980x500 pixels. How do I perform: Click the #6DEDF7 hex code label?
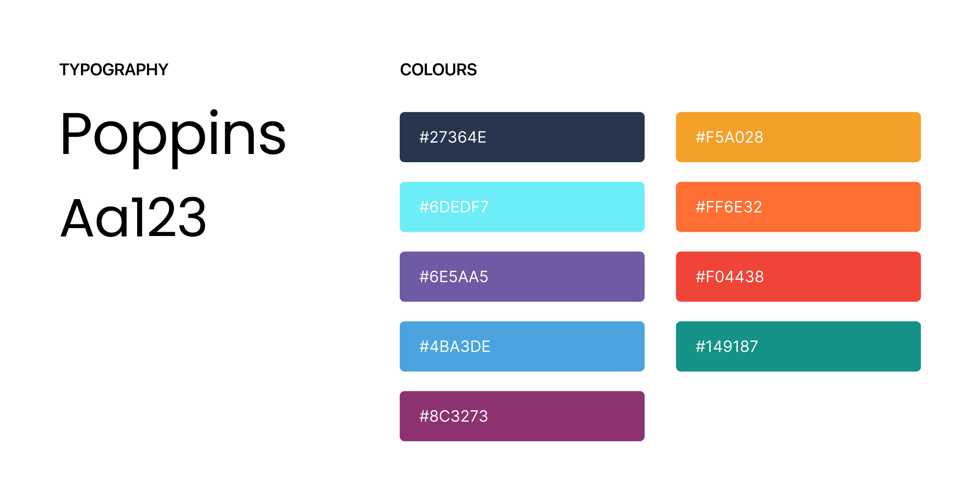(x=454, y=207)
